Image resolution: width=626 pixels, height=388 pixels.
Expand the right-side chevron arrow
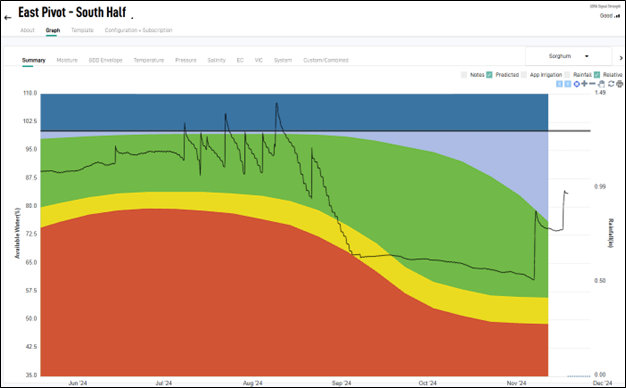(x=621, y=58)
